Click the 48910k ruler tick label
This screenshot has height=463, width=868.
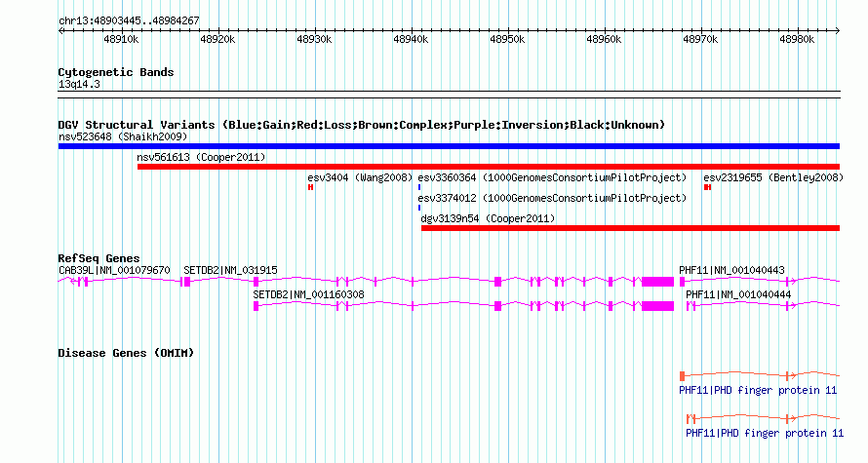(x=121, y=39)
